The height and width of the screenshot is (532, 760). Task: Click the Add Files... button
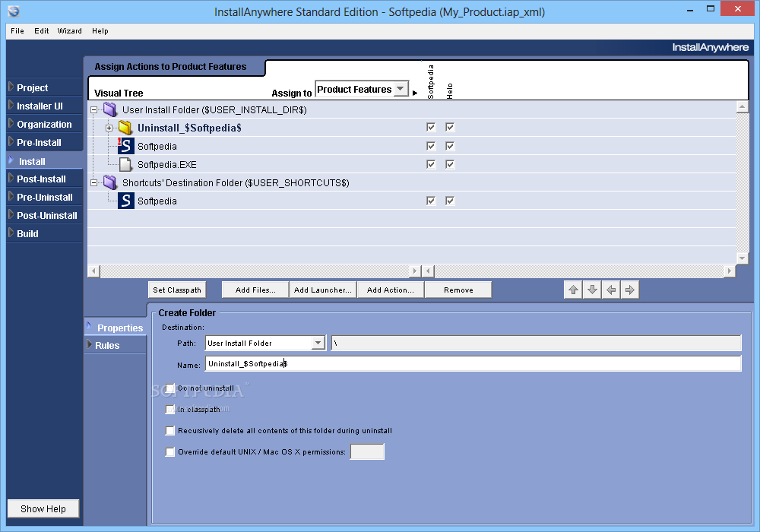(255, 290)
